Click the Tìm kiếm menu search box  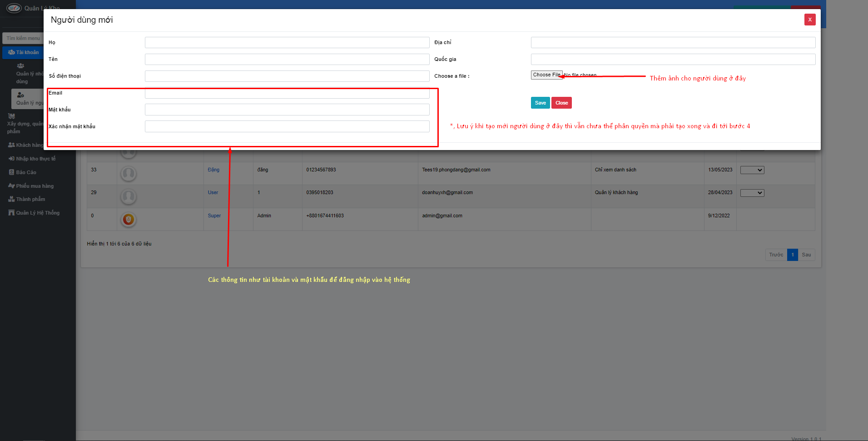(x=23, y=38)
